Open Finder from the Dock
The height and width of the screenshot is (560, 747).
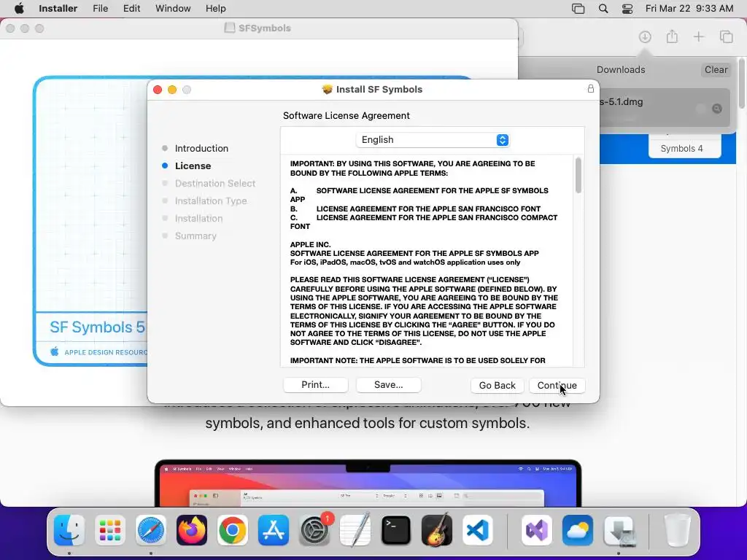(69, 530)
